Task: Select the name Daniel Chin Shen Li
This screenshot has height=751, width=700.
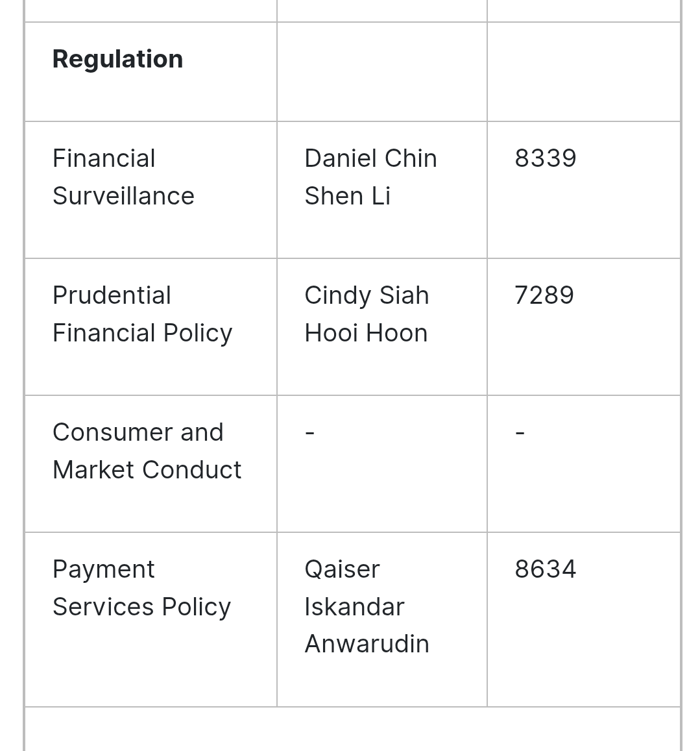Action: pos(370,177)
